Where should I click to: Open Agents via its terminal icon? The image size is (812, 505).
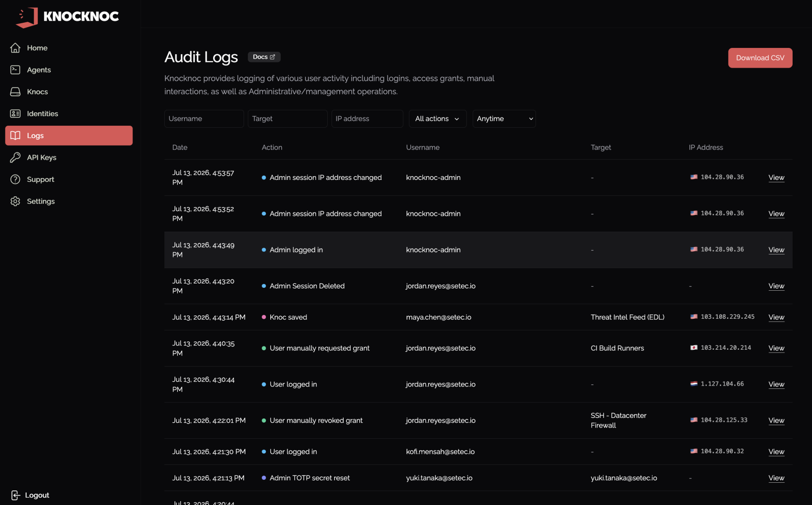[15, 70]
